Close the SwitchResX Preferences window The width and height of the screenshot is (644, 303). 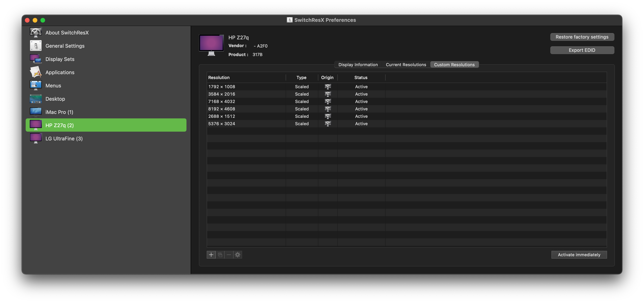(27, 20)
